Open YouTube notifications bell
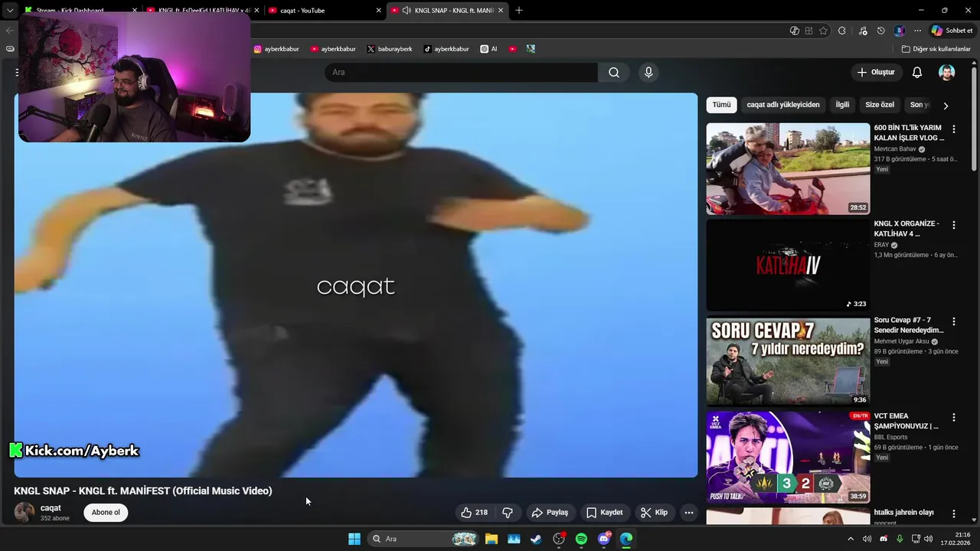 coord(917,72)
